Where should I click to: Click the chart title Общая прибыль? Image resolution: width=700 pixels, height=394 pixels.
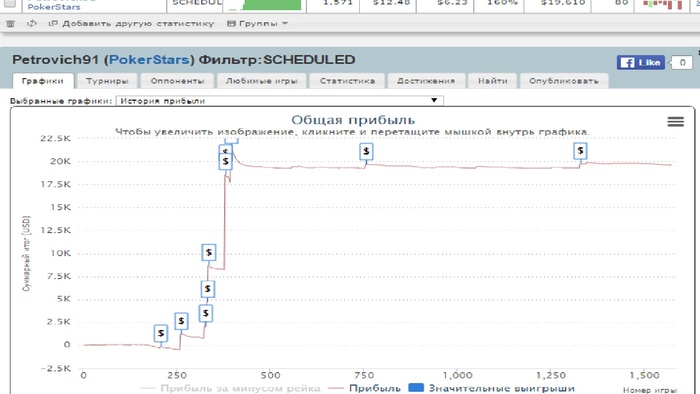coord(353,120)
